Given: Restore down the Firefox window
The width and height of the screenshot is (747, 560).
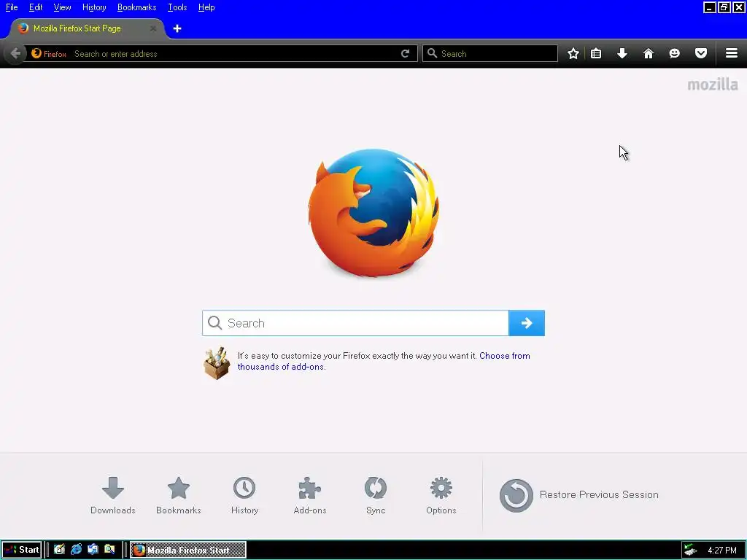Looking at the screenshot, I should 724,7.
